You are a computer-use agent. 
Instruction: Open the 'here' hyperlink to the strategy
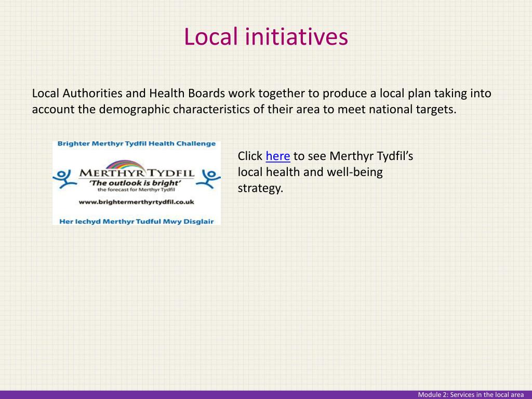tap(277, 156)
